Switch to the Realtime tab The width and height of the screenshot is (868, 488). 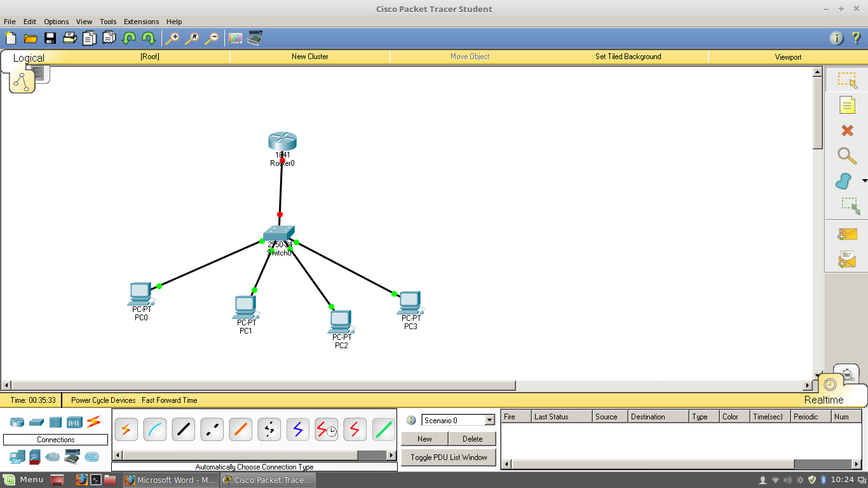(x=825, y=400)
